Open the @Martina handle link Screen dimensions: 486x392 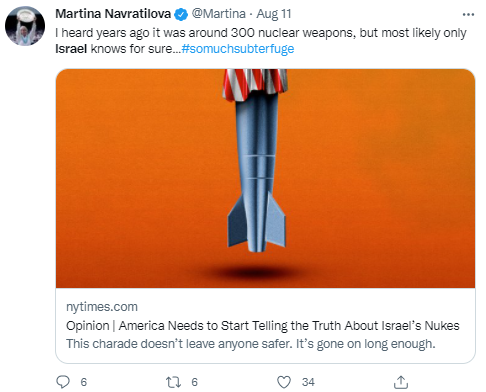(219, 14)
